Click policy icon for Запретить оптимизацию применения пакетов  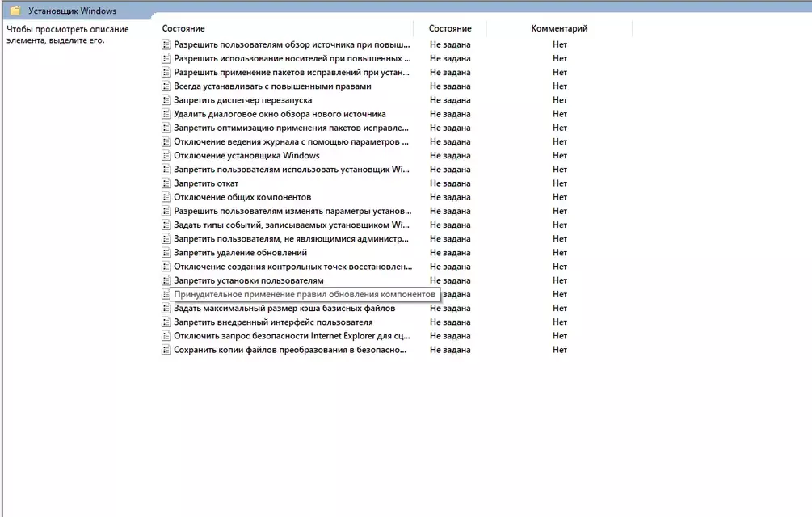[166, 128]
